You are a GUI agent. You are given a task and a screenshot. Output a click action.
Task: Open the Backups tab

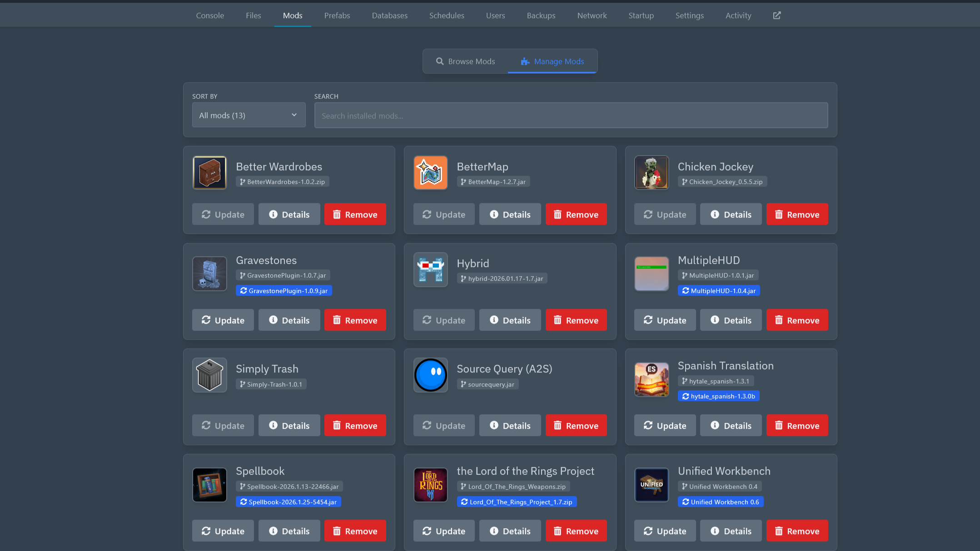tap(541, 15)
